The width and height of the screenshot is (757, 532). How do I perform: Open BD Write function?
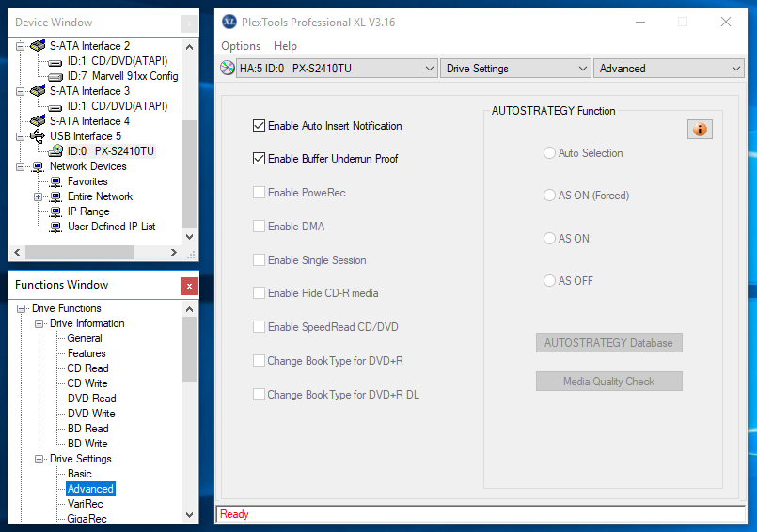click(x=87, y=443)
